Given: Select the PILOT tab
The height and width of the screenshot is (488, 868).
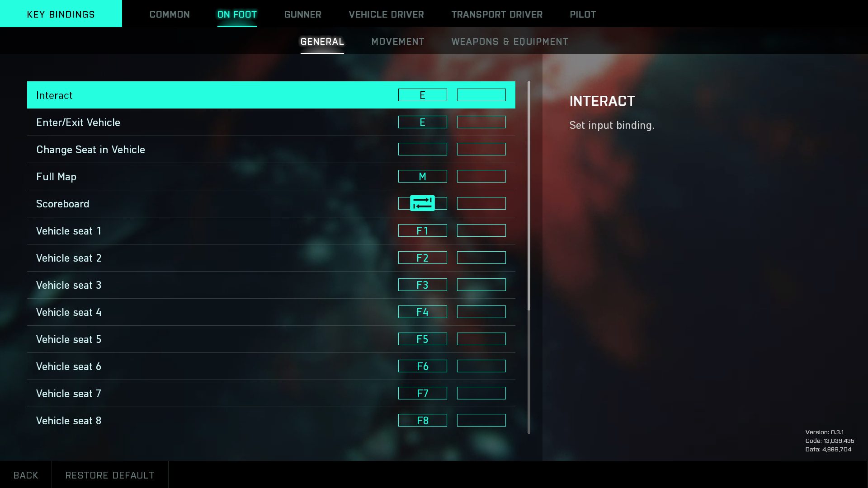Looking at the screenshot, I should click(582, 14).
